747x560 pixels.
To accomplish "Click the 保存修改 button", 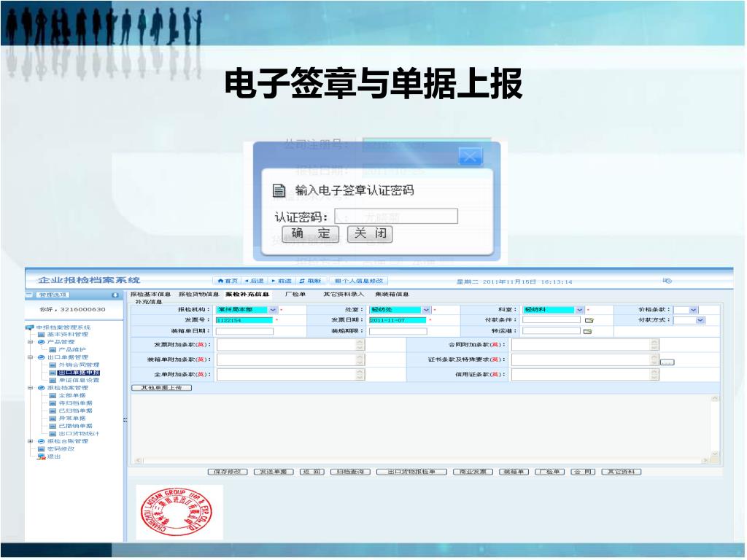I will (228, 472).
